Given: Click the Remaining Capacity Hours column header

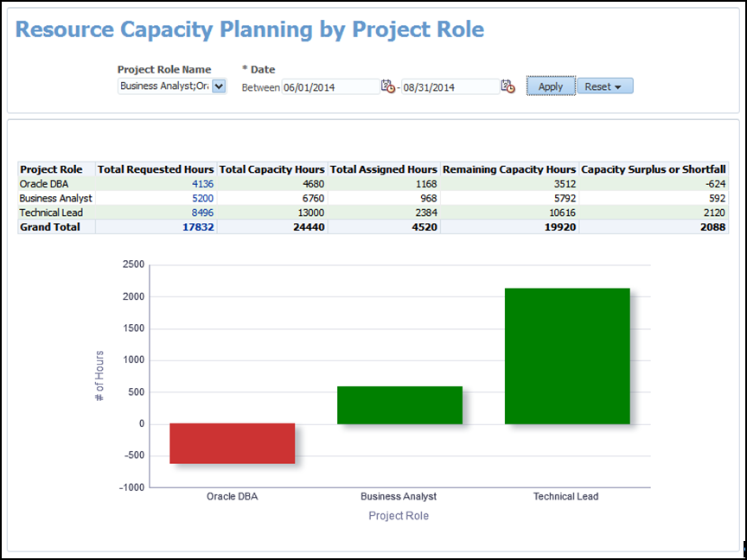Looking at the screenshot, I should (509, 169).
